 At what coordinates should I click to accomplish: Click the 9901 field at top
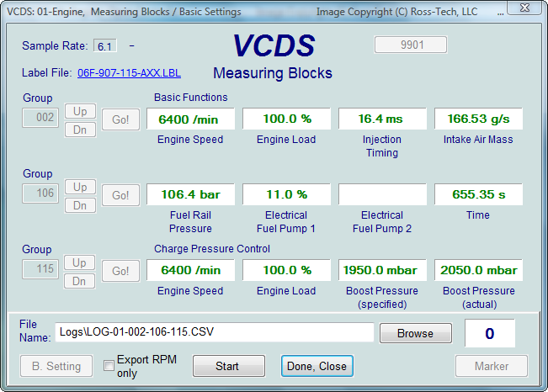410,45
